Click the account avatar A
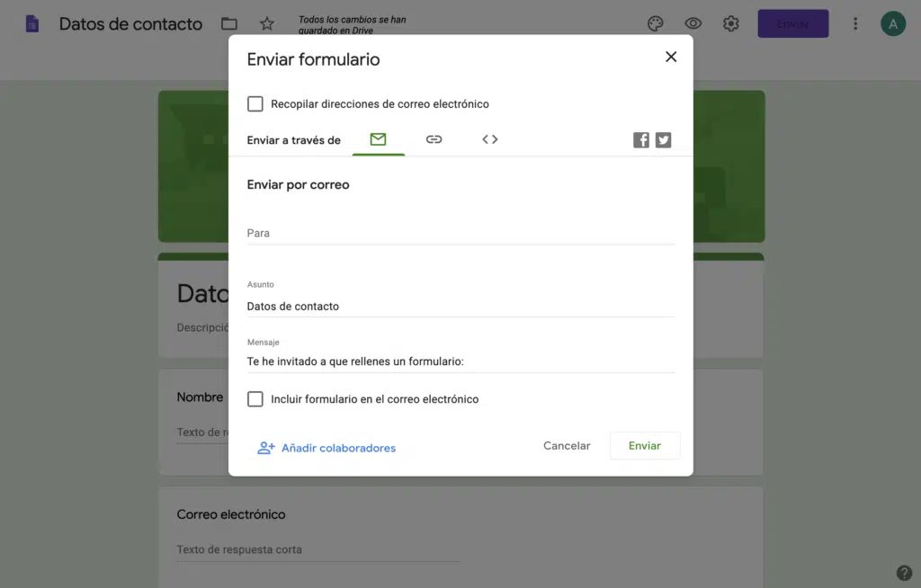Screen dimensions: 921x588 pos(892,24)
